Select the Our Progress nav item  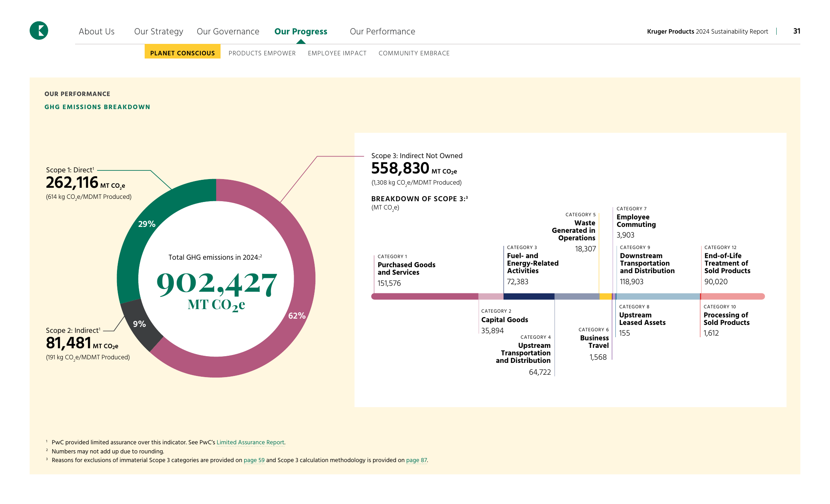pyautogui.click(x=301, y=31)
